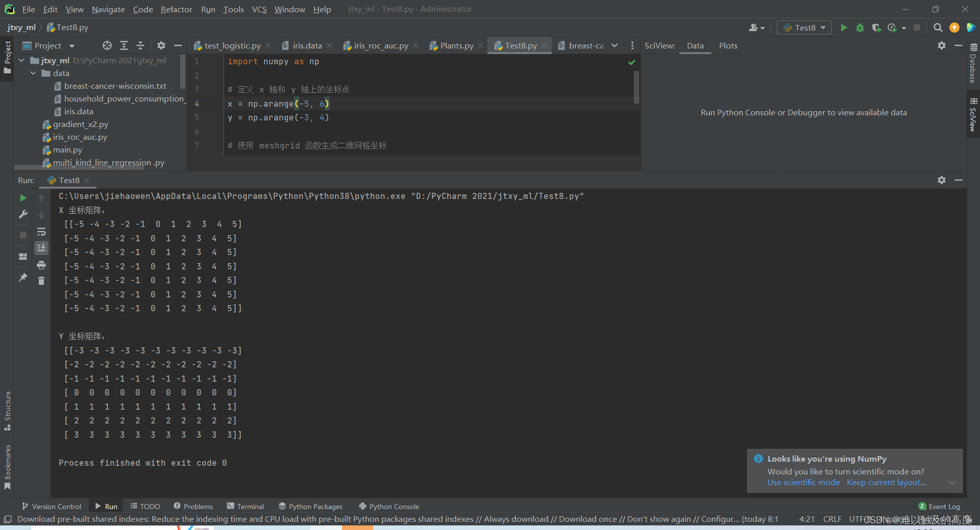
Task: Switch to iris_roc_auc.py editor tab
Action: [381, 45]
